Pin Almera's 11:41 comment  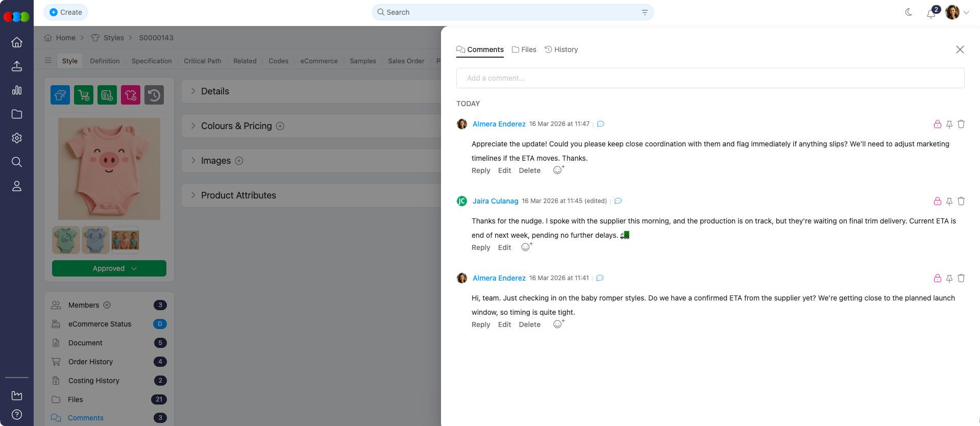(x=949, y=279)
